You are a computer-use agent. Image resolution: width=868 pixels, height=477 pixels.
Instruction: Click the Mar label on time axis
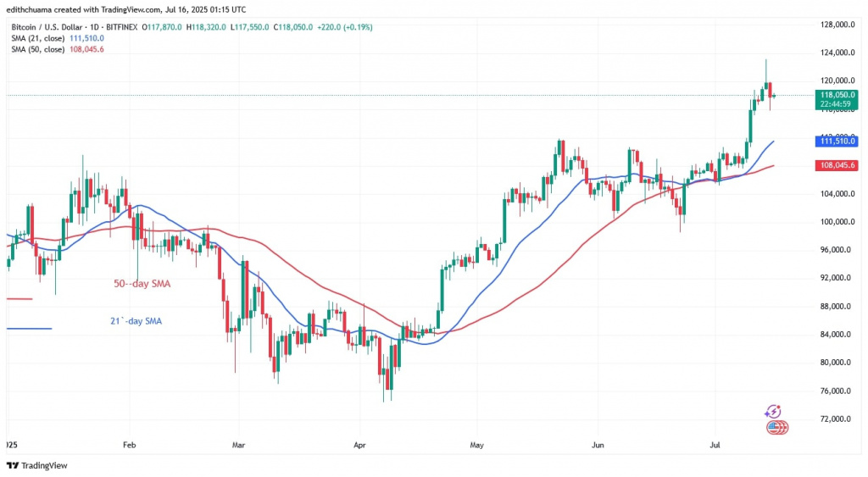point(238,443)
